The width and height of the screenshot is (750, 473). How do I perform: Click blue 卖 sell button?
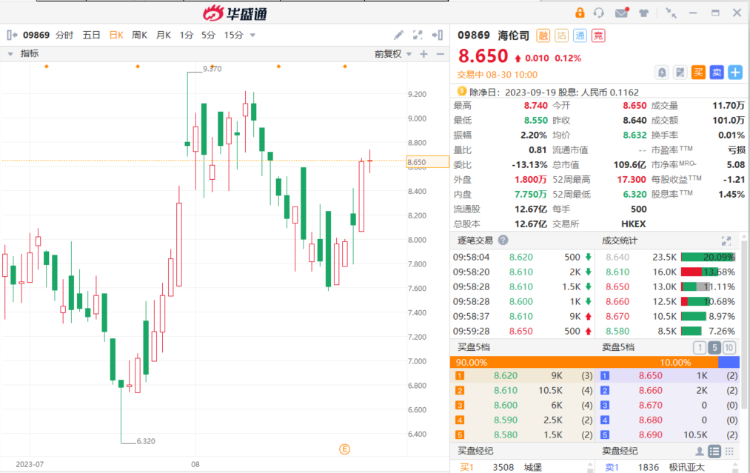(x=717, y=73)
